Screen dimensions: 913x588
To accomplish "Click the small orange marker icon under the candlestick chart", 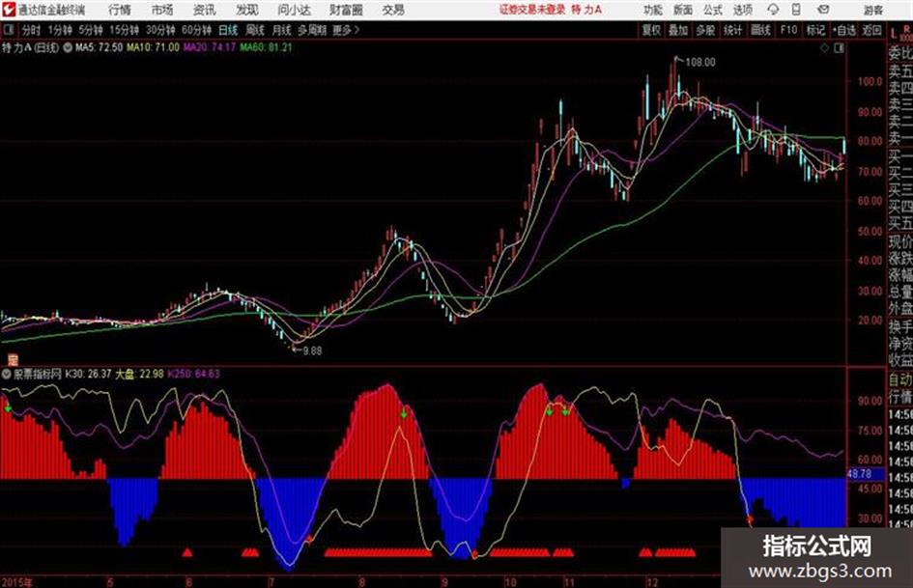I will pyautogui.click(x=13, y=360).
